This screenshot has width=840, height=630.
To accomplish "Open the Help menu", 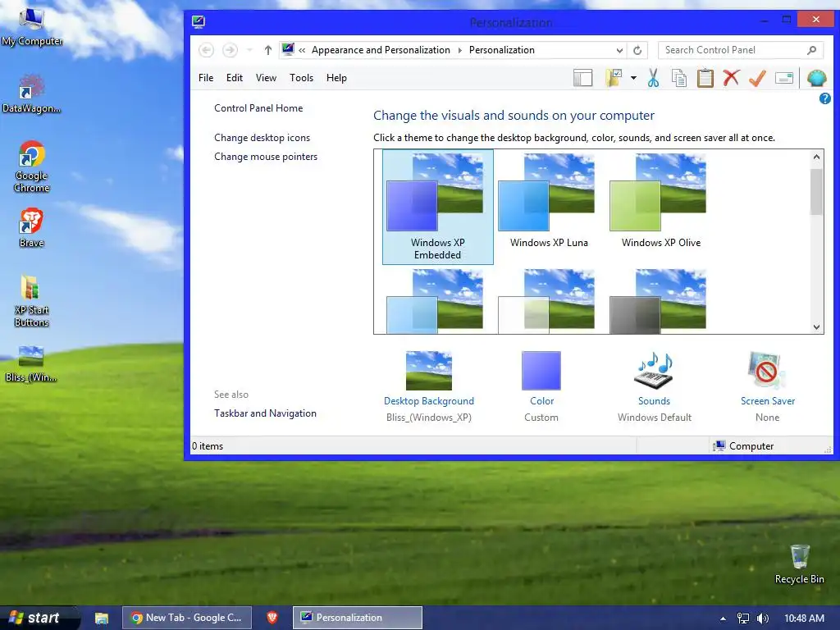I will [336, 78].
